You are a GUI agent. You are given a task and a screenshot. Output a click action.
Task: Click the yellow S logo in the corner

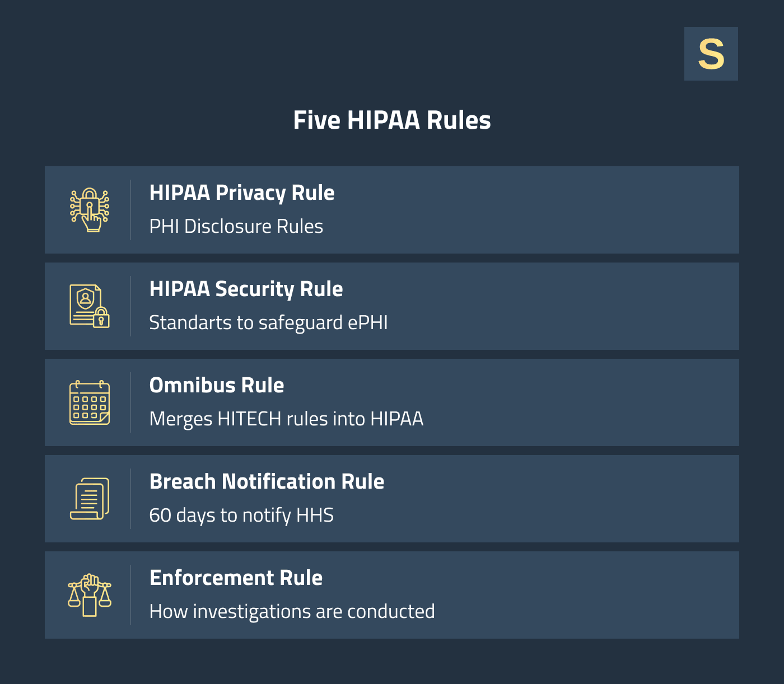pyautogui.click(x=711, y=53)
